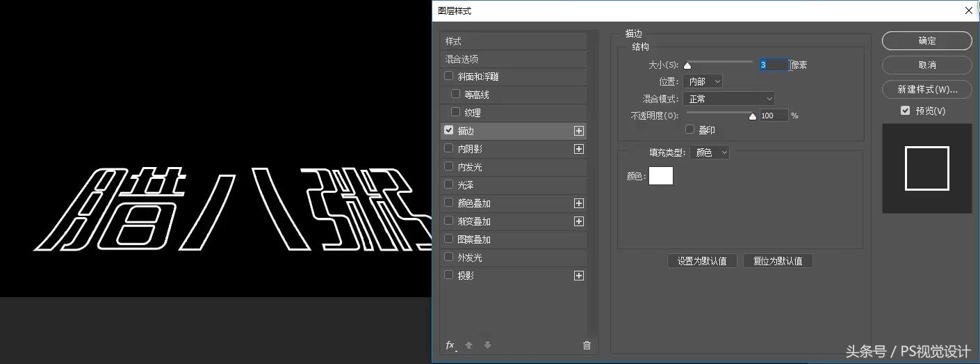Open the 填充类型 dropdown showing 颜色
The width and height of the screenshot is (980, 364).
(710, 152)
